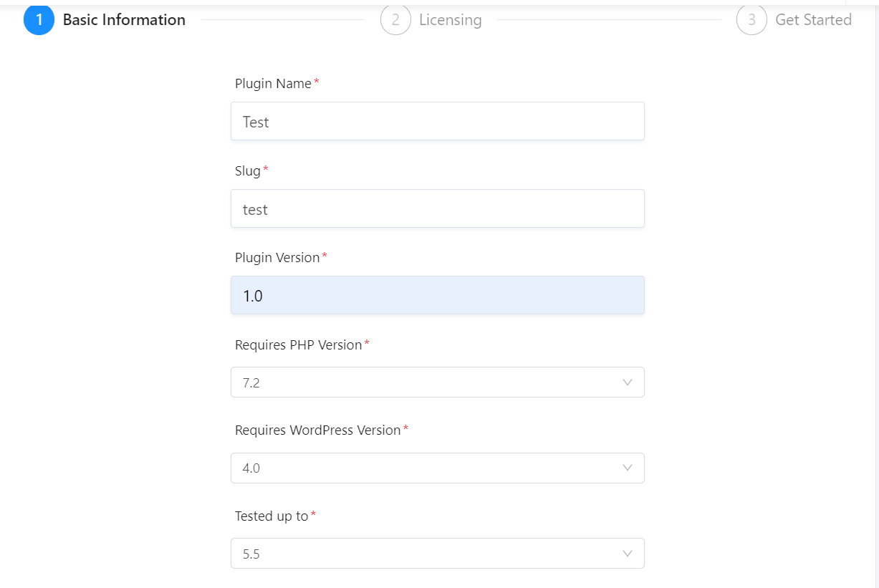
Task: Return to Basic Information step
Action: (123, 20)
